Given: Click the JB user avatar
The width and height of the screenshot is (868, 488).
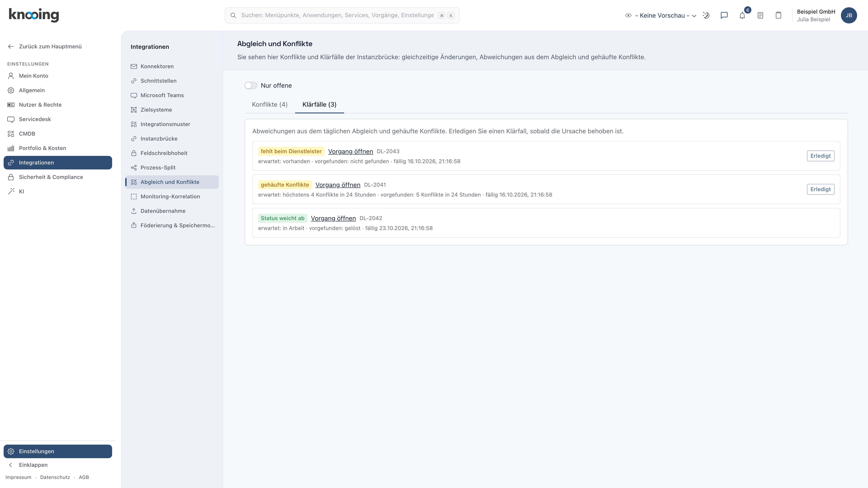Looking at the screenshot, I should click(849, 16).
